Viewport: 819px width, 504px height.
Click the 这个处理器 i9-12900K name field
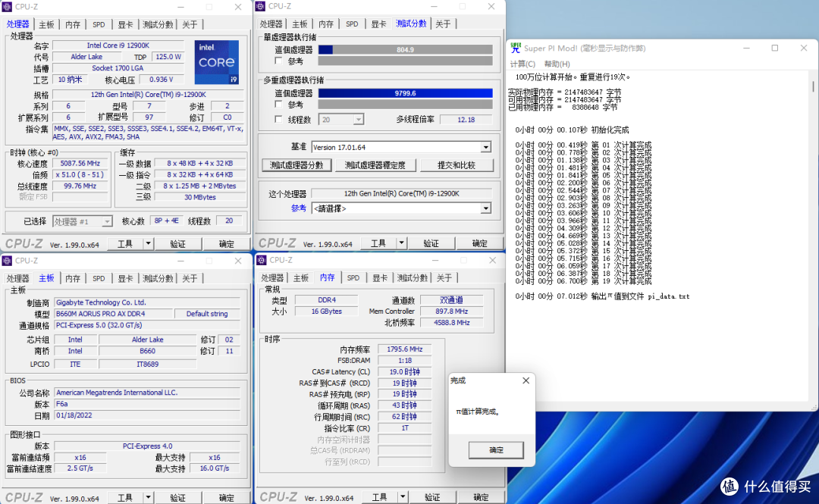click(x=401, y=193)
